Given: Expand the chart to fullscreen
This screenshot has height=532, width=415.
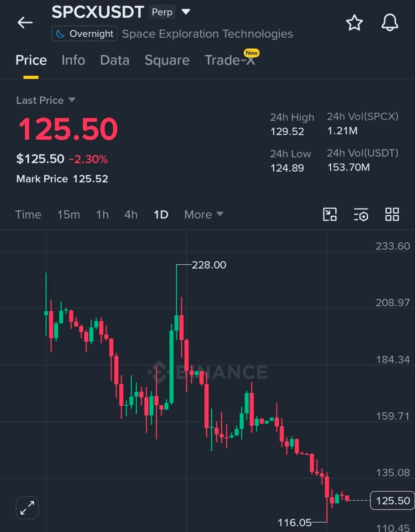Looking at the screenshot, I should tap(27, 508).
